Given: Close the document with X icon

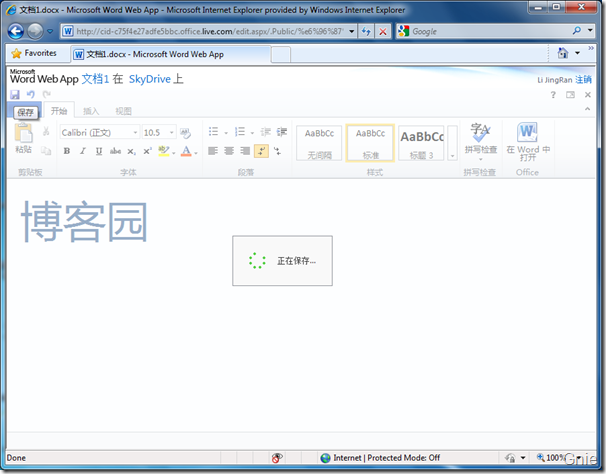Looking at the screenshot, I should [588, 95].
